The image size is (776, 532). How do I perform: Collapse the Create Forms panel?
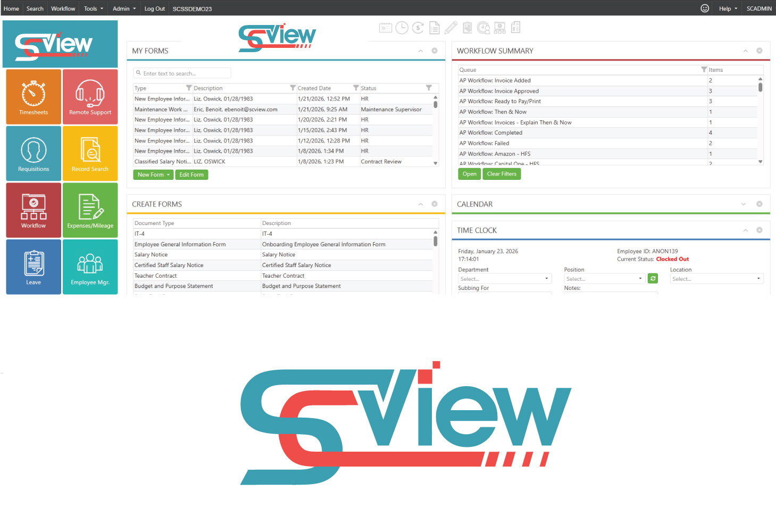click(x=420, y=204)
